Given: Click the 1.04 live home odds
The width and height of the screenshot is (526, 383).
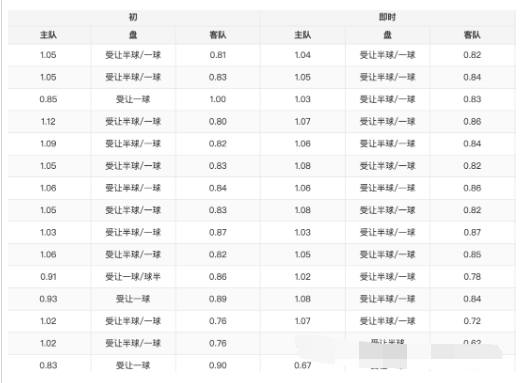Looking at the screenshot, I should pos(303,55).
